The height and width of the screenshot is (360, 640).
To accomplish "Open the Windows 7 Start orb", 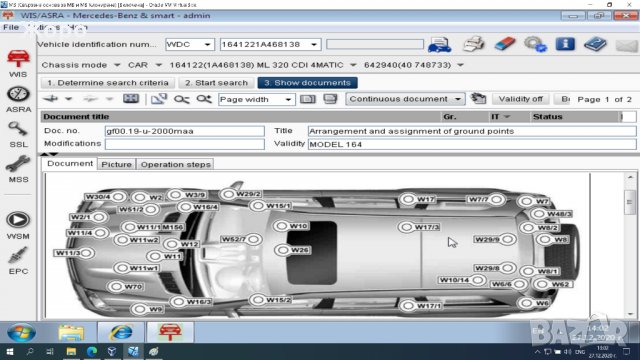I will point(21,332).
